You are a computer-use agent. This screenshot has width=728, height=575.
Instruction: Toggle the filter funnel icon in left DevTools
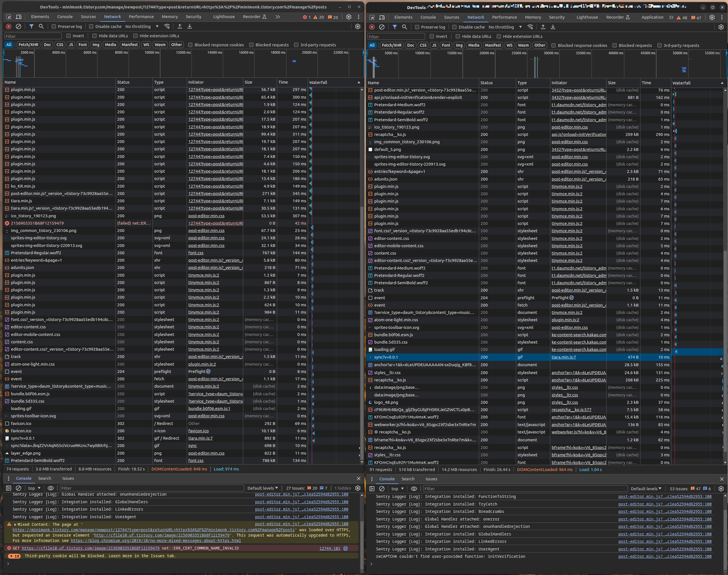click(31, 26)
